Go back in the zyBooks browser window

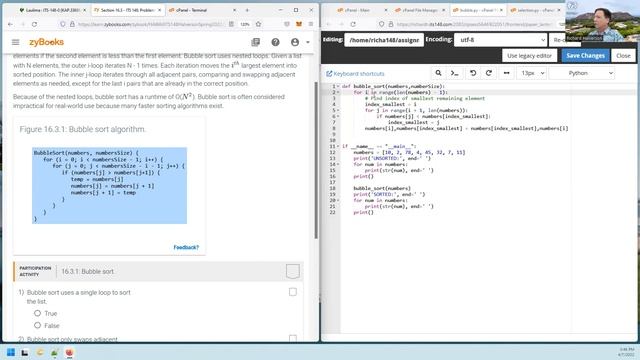click(x=11, y=24)
